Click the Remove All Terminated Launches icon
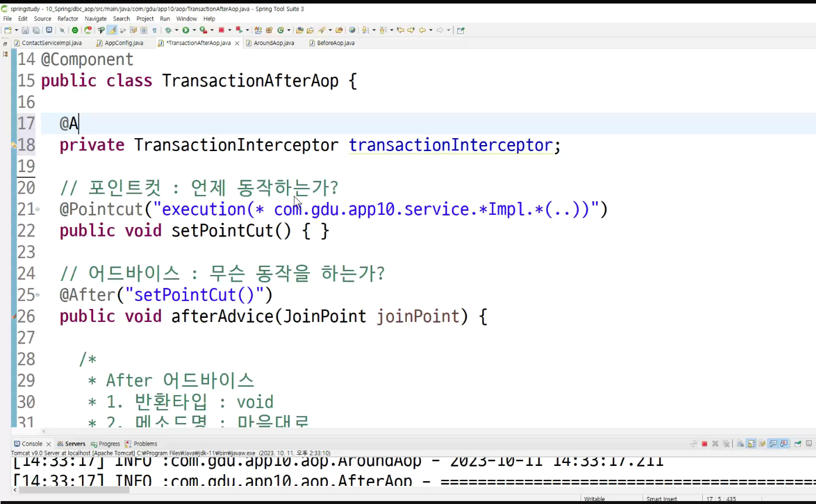This screenshot has height=504, width=816. (726, 444)
